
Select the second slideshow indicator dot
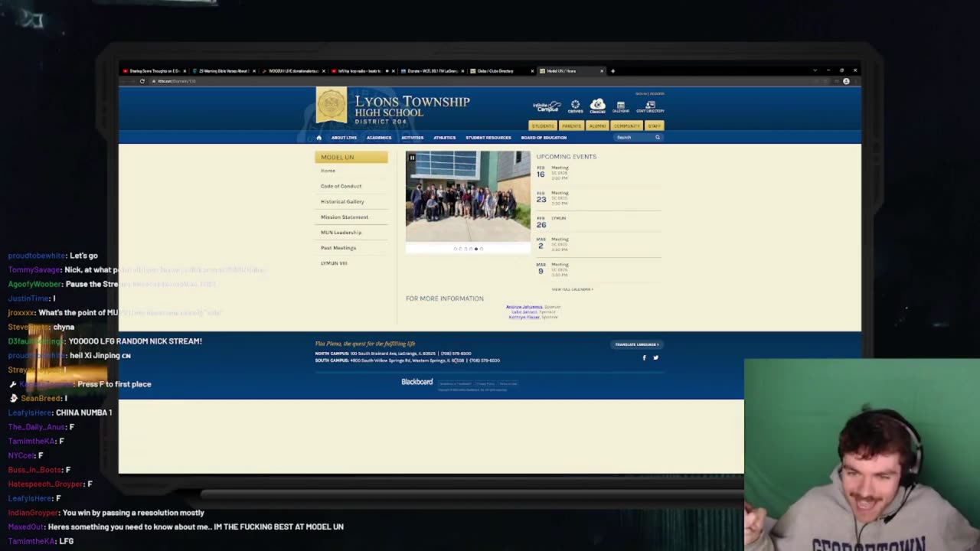pyautogui.click(x=460, y=249)
